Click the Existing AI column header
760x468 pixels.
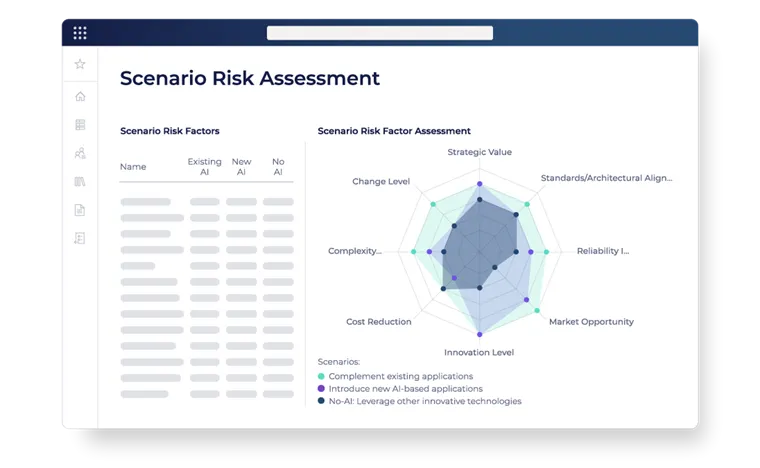pyautogui.click(x=205, y=167)
